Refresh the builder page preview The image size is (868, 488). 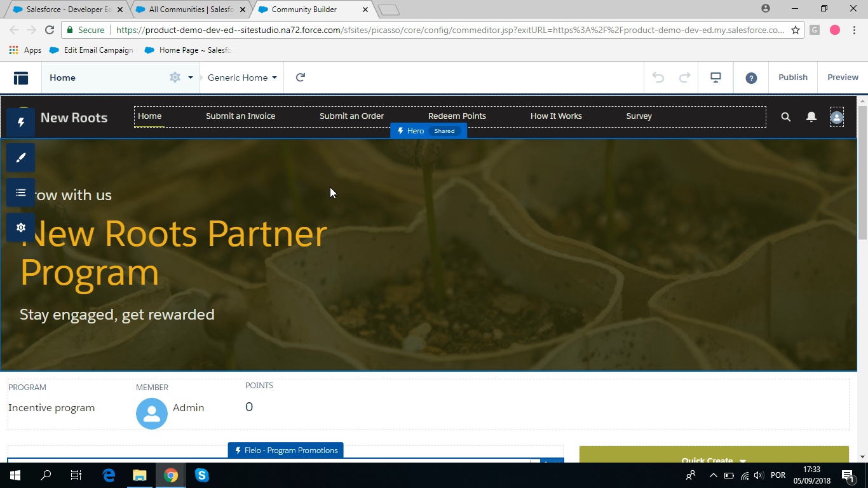tap(301, 78)
